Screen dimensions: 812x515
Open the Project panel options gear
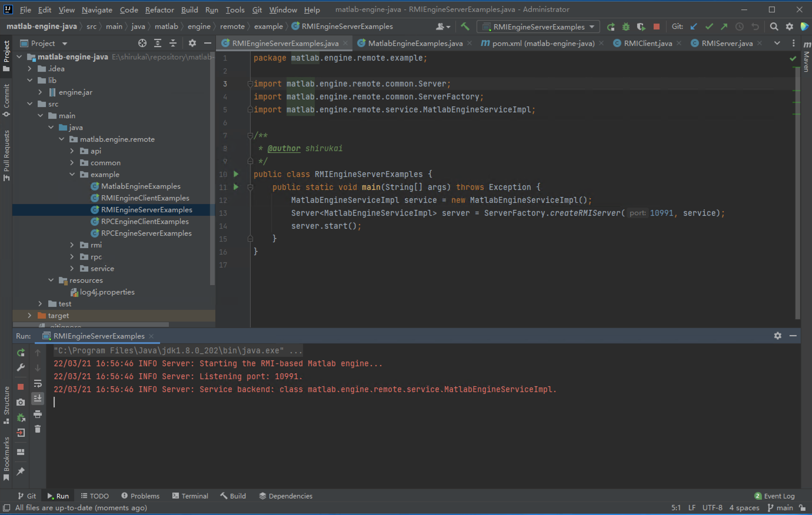click(x=192, y=43)
